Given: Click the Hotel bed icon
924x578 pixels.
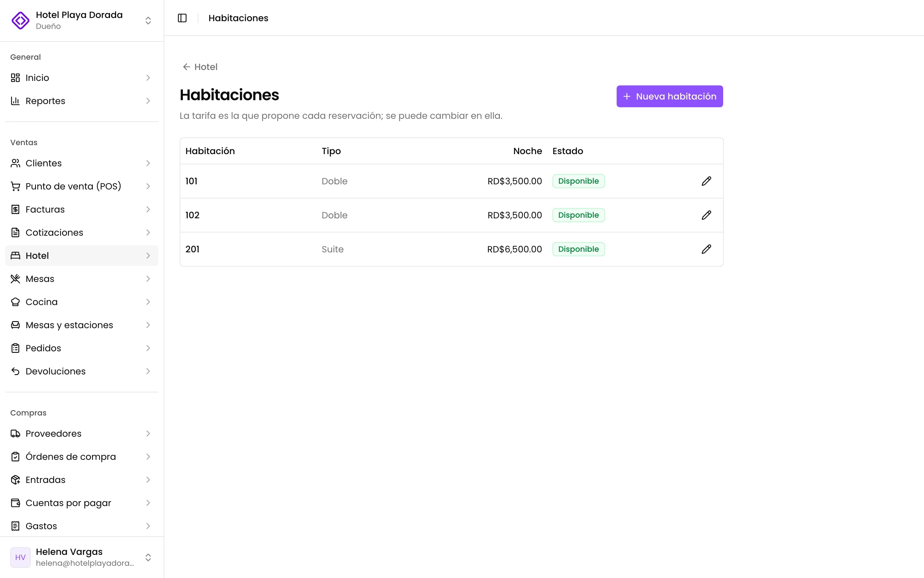Looking at the screenshot, I should pos(15,256).
